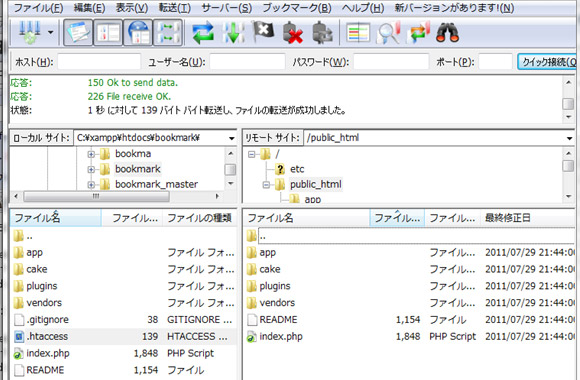580x380 pixels.
Task: Collapse the remote public_html node
Action: pyautogui.click(x=266, y=184)
